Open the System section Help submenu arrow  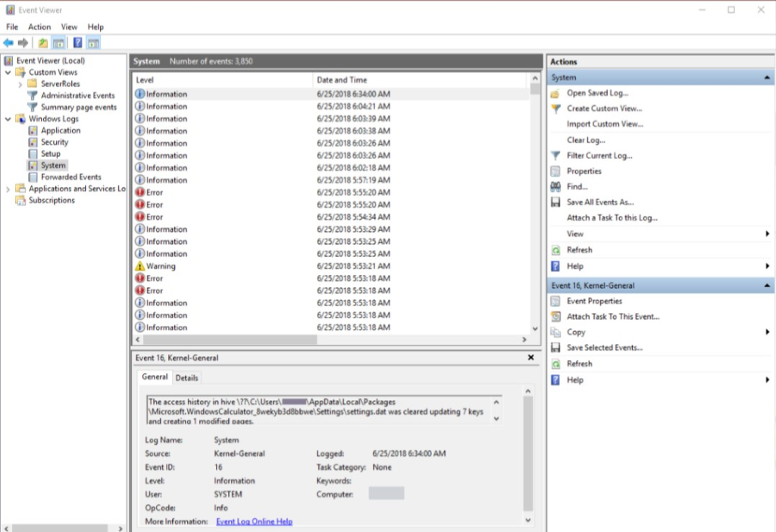click(767, 266)
